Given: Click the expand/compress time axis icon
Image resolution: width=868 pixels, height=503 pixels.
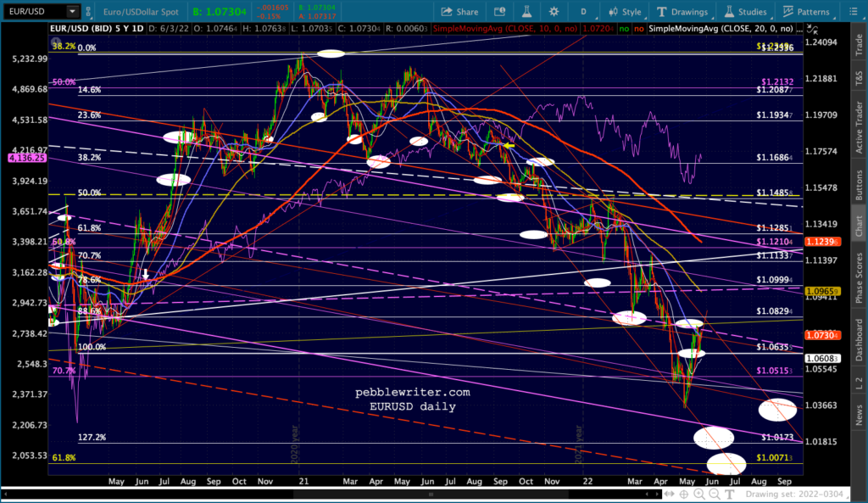Looking at the screenshot, I should point(670,495).
